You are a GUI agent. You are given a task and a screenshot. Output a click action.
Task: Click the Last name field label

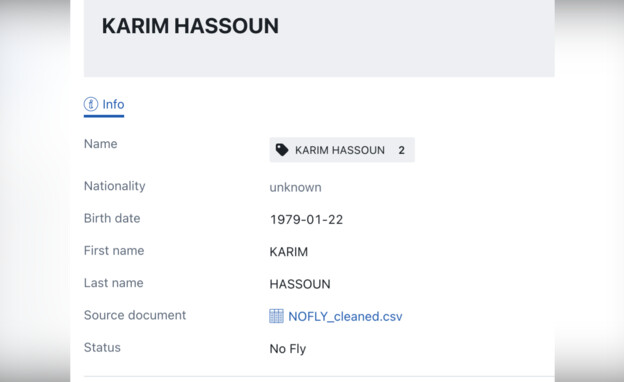coord(113,283)
